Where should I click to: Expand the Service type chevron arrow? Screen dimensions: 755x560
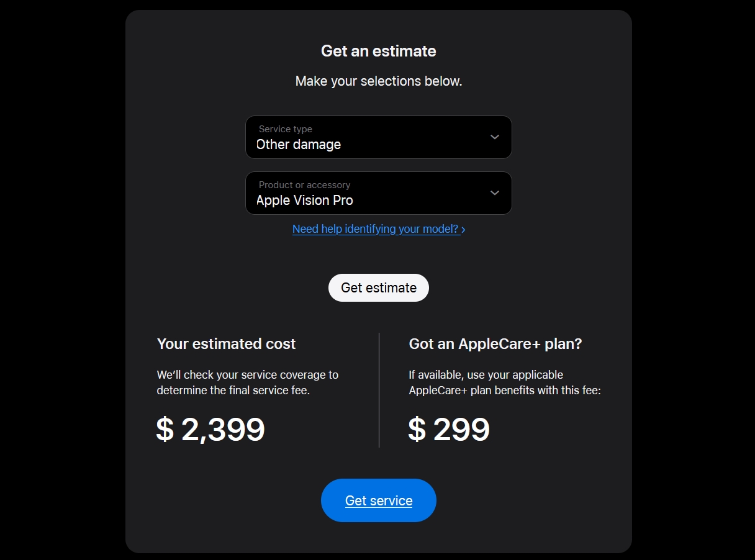point(495,137)
